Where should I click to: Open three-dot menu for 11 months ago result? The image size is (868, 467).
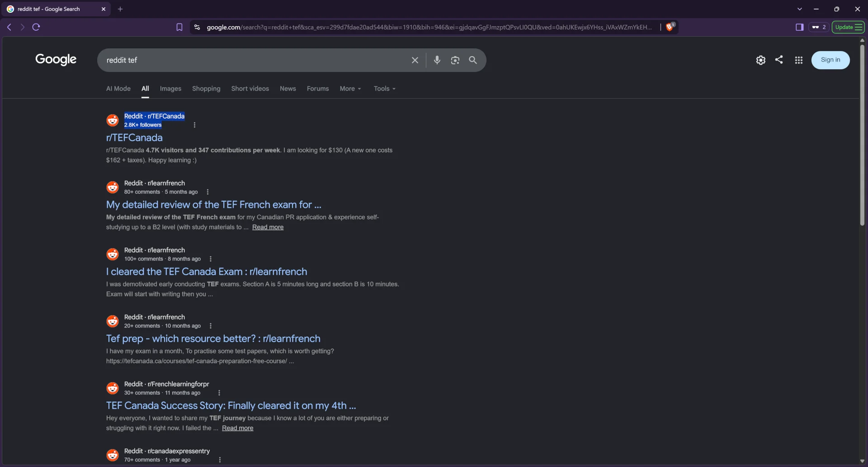pyautogui.click(x=219, y=393)
